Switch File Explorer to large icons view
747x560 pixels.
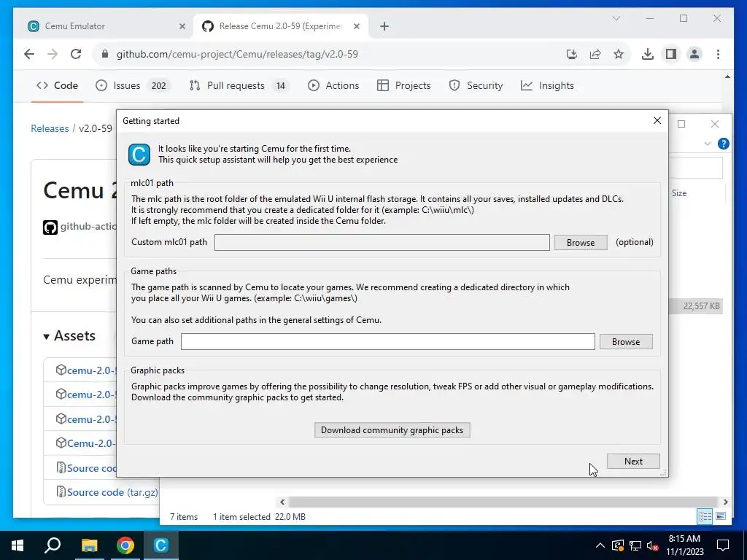coord(721,516)
